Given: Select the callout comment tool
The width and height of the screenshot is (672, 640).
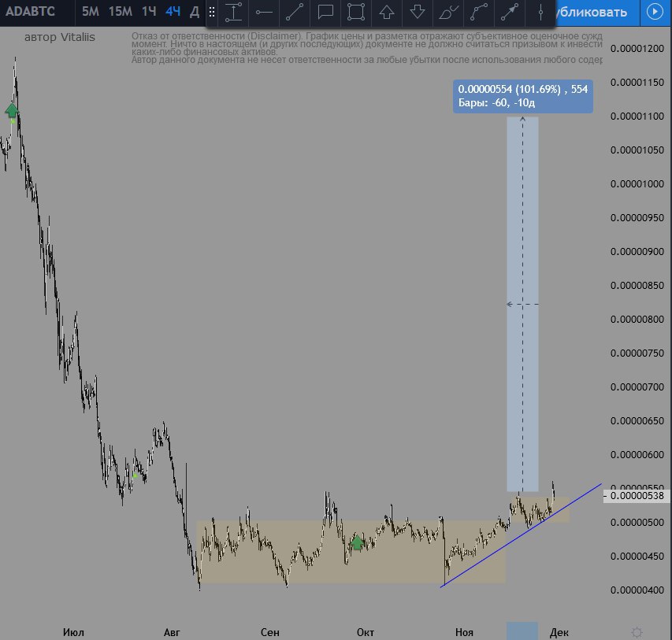Looking at the screenshot, I should pyautogui.click(x=325, y=12).
